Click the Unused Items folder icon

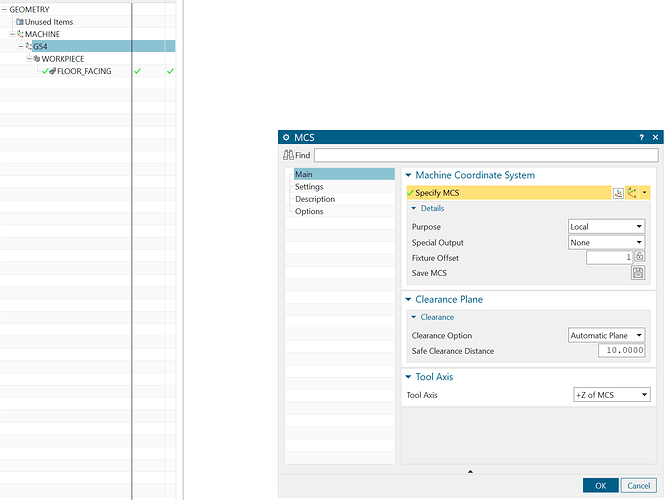(x=20, y=21)
